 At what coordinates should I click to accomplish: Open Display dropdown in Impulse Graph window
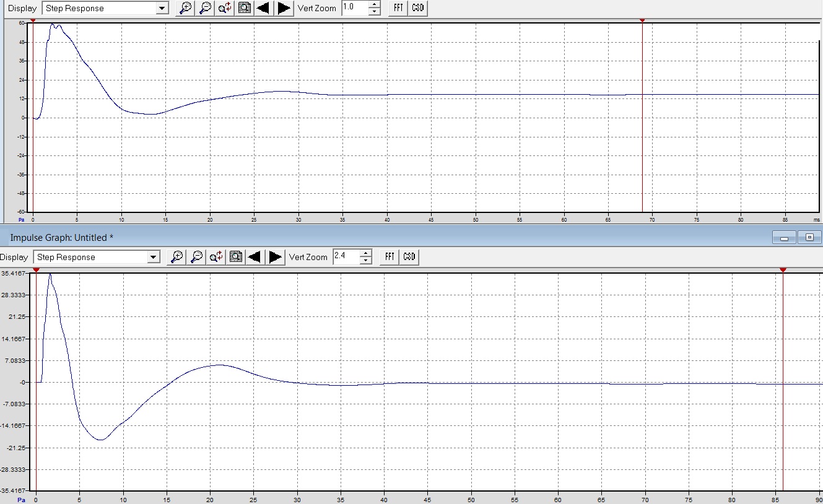pyautogui.click(x=154, y=258)
